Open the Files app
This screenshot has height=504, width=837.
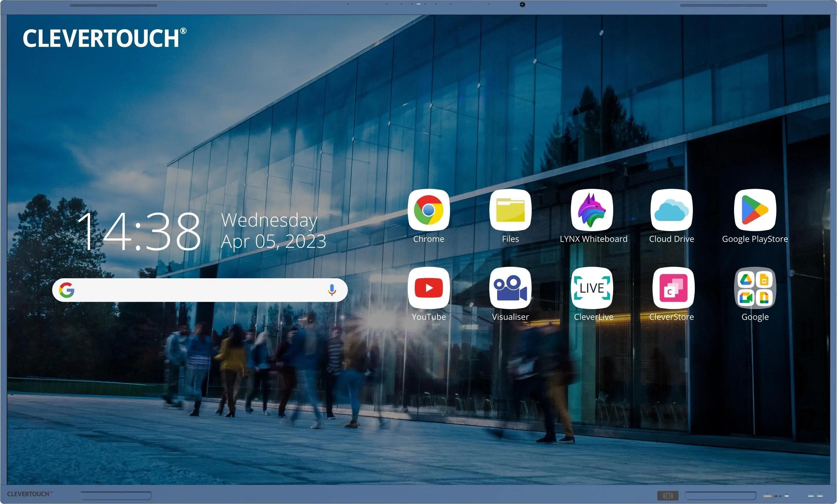[x=510, y=210]
